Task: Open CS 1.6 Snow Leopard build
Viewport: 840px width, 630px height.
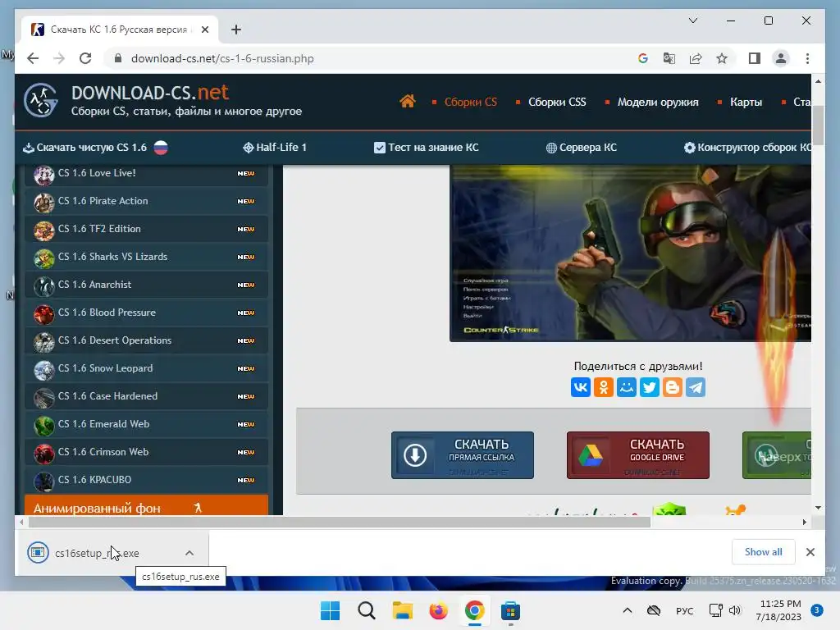Action: coord(146,368)
